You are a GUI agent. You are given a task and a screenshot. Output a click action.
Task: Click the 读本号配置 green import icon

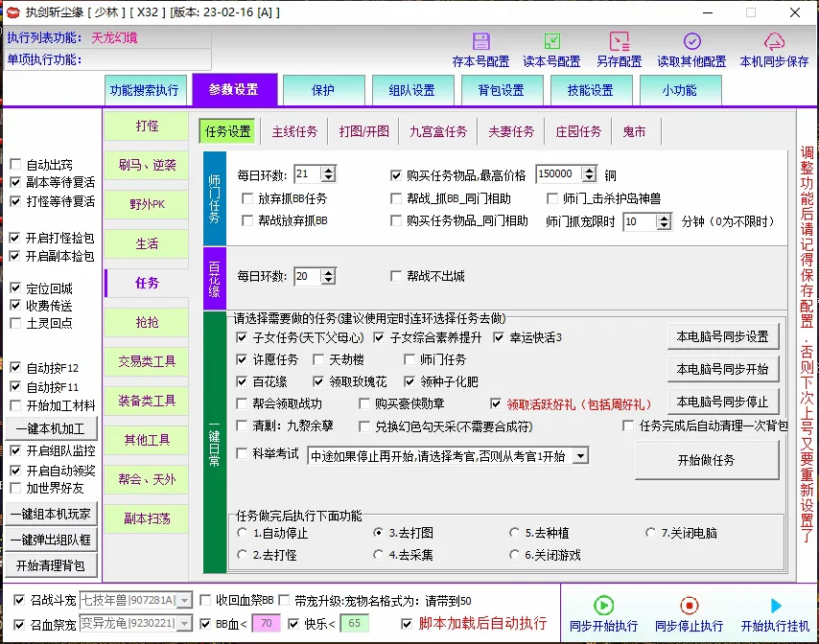(x=550, y=40)
